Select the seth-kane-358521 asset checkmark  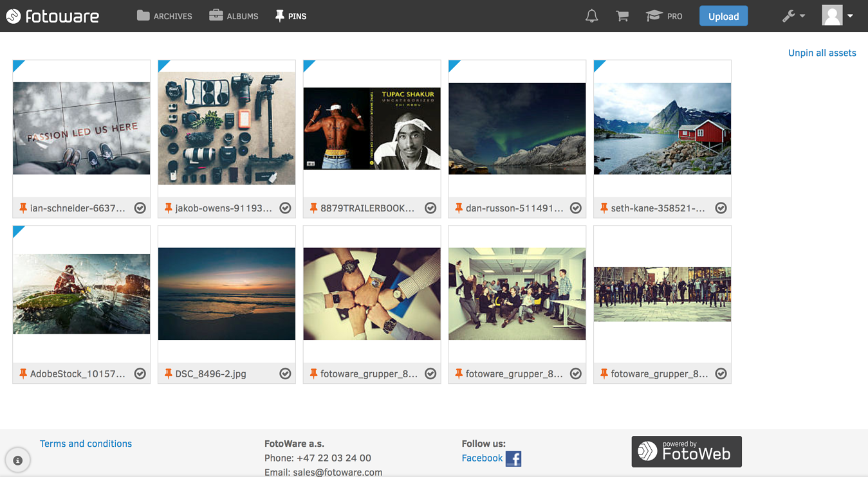pos(721,208)
